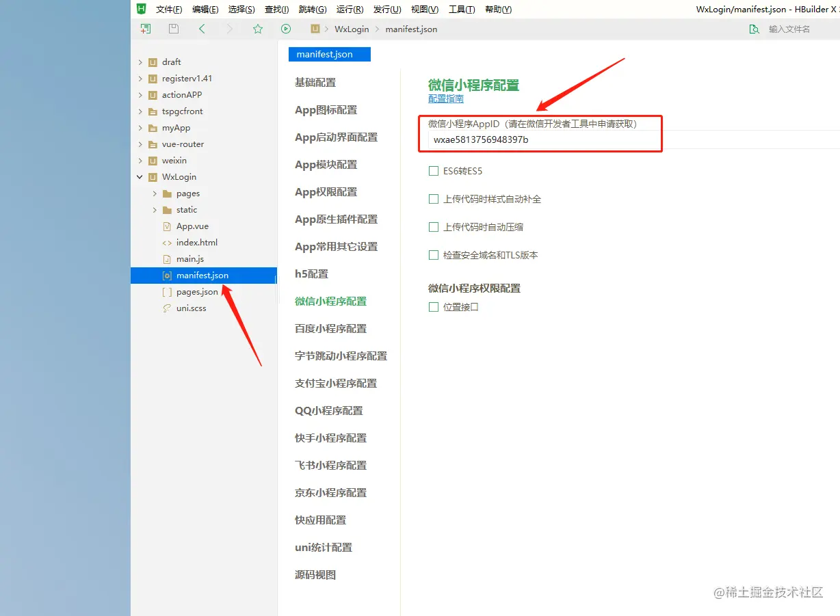Click the run play icon in toolbar
840x616 pixels.
pyautogui.click(x=286, y=29)
